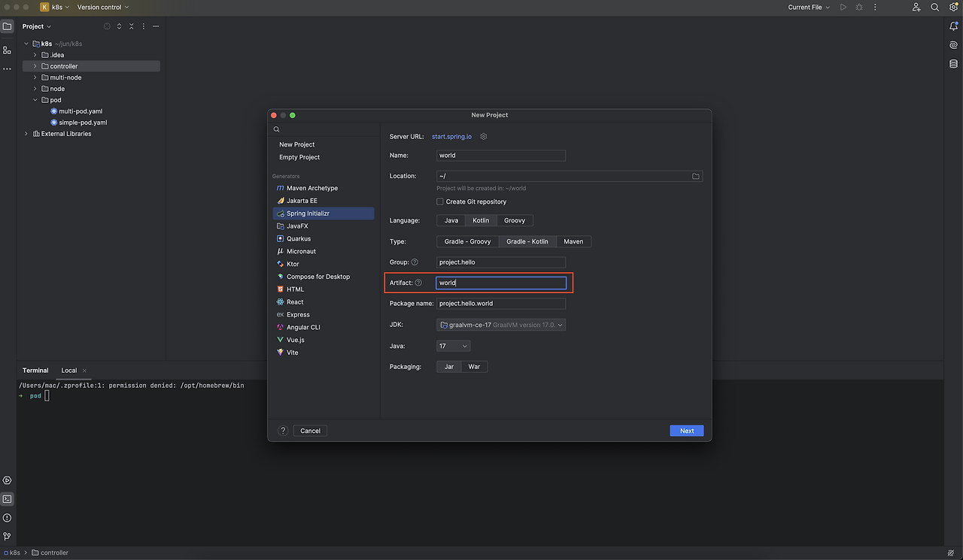This screenshot has width=963, height=560.
Task: Open the Git tool window icon
Action: click(8, 537)
